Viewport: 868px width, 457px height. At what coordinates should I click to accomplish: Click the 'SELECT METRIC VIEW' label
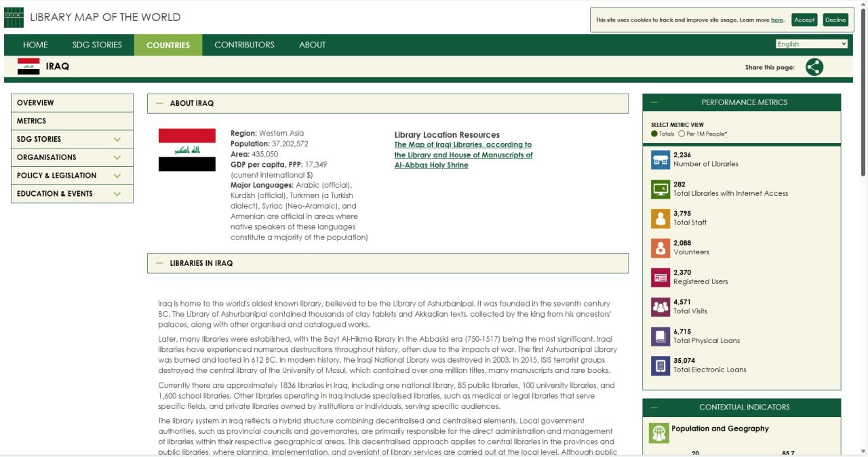click(677, 125)
